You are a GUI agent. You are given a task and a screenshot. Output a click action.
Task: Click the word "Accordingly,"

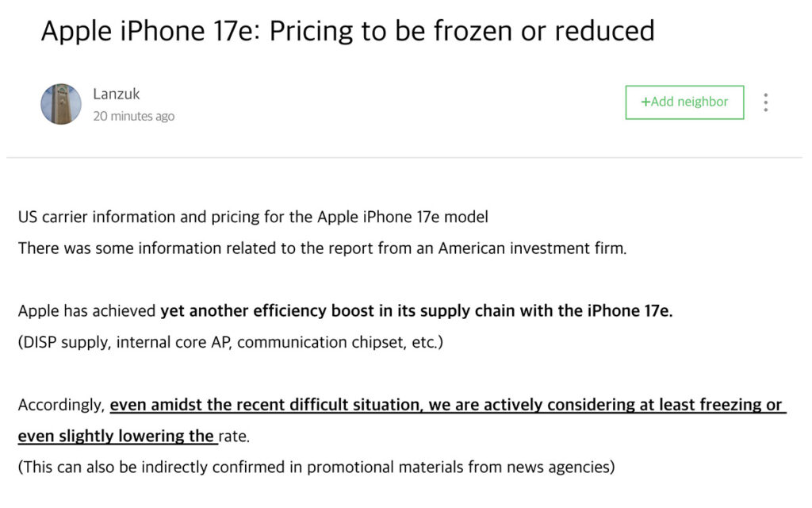click(61, 405)
